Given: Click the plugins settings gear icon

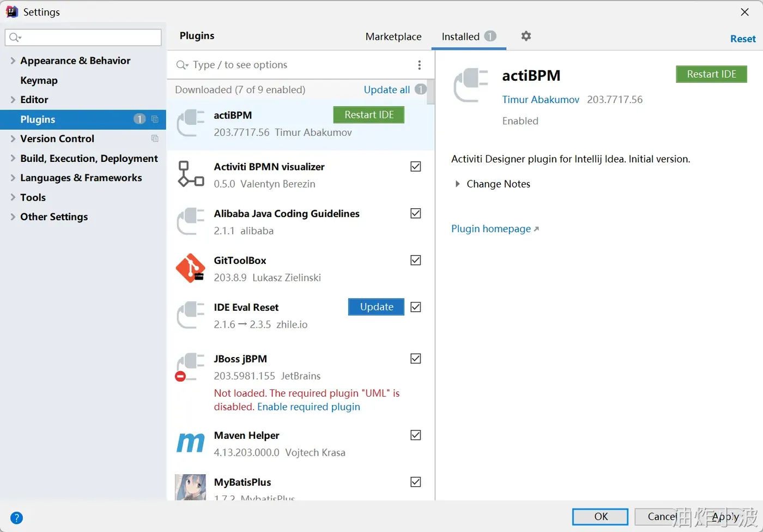Looking at the screenshot, I should (x=526, y=36).
